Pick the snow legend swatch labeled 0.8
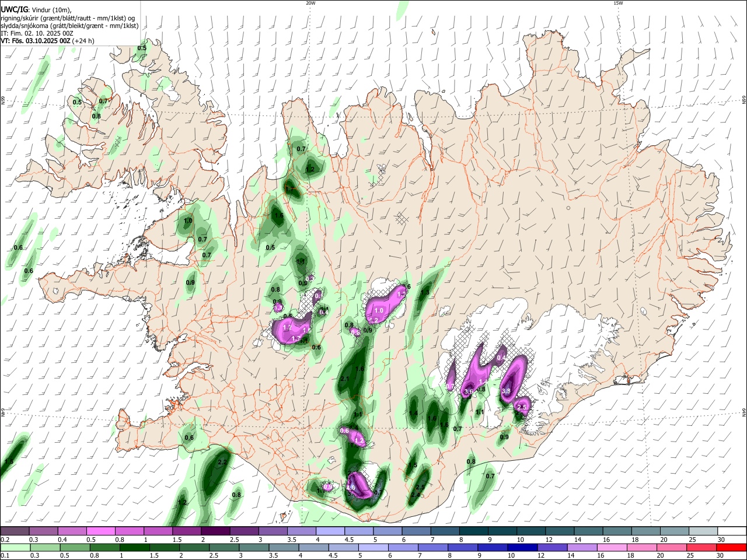This screenshot has width=747, height=560. (x=130, y=531)
